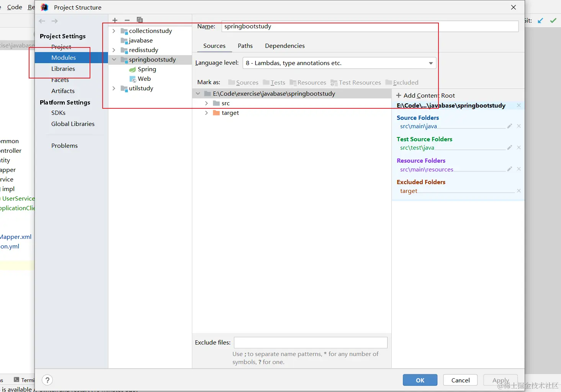This screenshot has width=561, height=392.
Task: Open the help question mark button
Action: (47, 380)
